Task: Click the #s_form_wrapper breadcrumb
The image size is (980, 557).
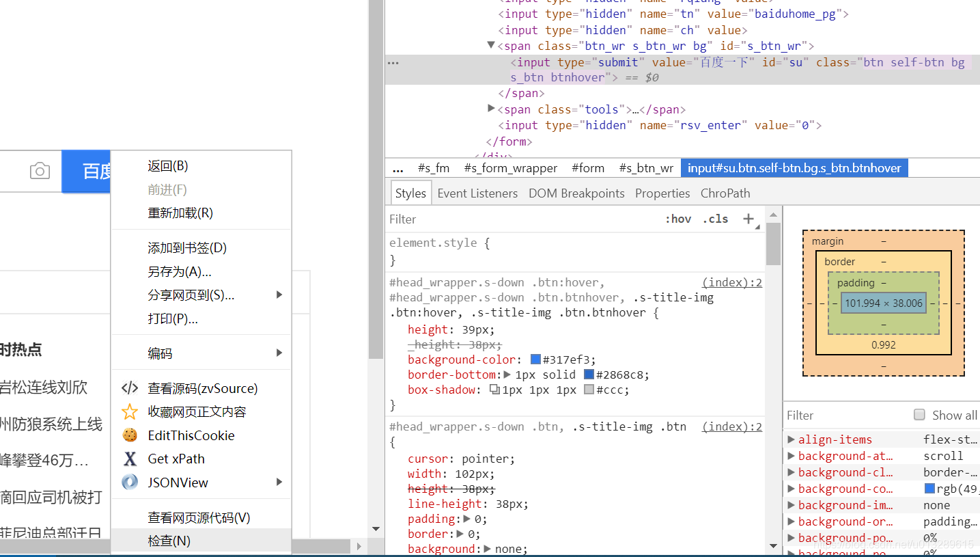Action: [511, 168]
